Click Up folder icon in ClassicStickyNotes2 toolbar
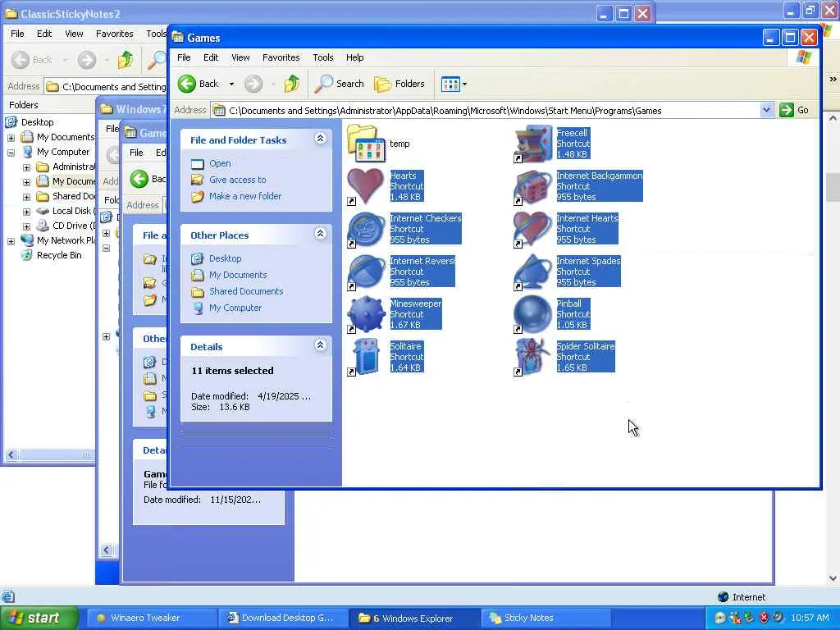The width and height of the screenshot is (840, 630). click(126, 60)
